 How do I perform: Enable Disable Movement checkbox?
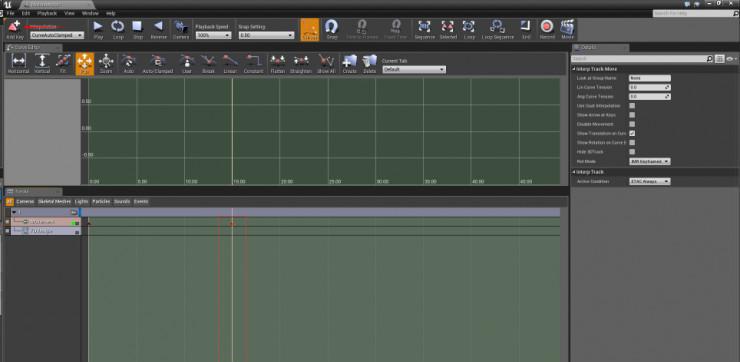click(632, 124)
